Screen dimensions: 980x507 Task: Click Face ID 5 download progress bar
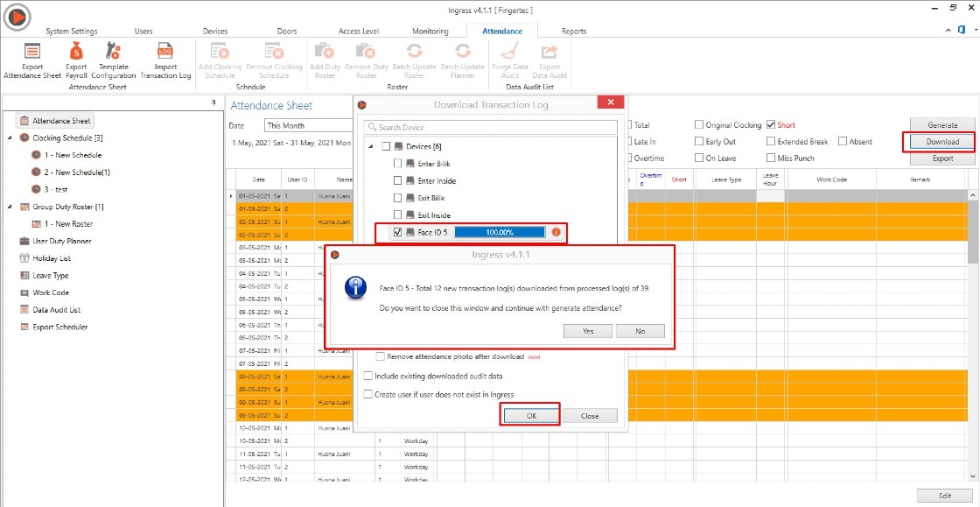pyautogui.click(x=500, y=233)
